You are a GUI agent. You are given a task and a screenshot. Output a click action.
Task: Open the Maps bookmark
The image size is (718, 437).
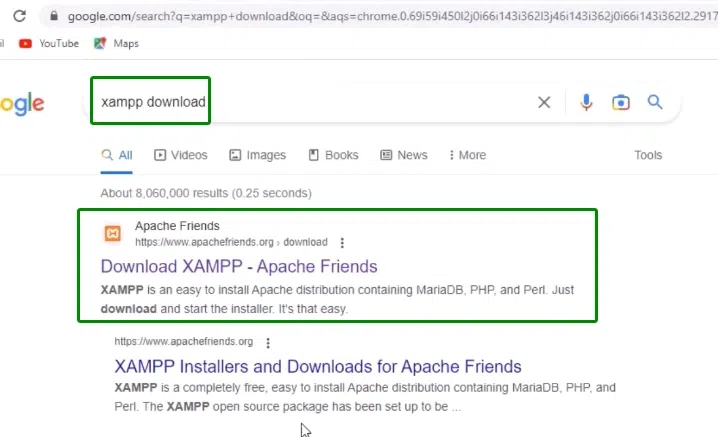(x=116, y=44)
